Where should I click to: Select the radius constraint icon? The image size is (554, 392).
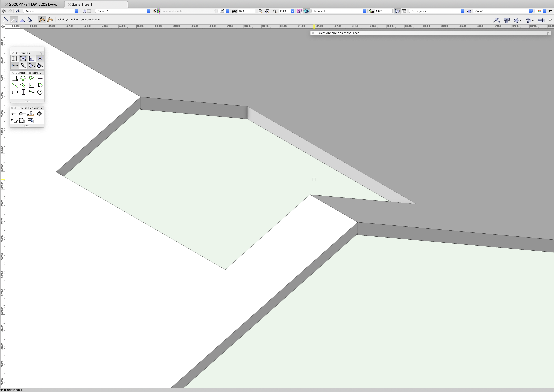pos(40,92)
